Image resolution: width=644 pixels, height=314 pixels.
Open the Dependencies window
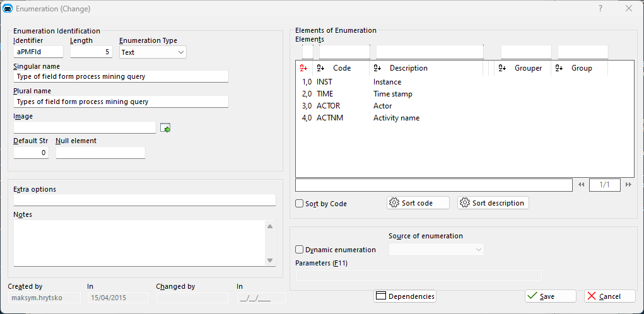click(405, 296)
